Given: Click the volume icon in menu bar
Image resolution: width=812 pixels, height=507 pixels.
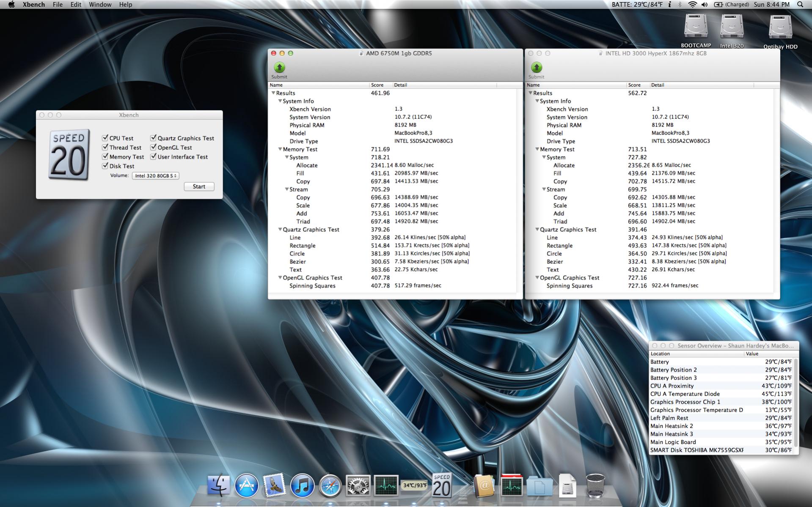Looking at the screenshot, I should point(704,4).
